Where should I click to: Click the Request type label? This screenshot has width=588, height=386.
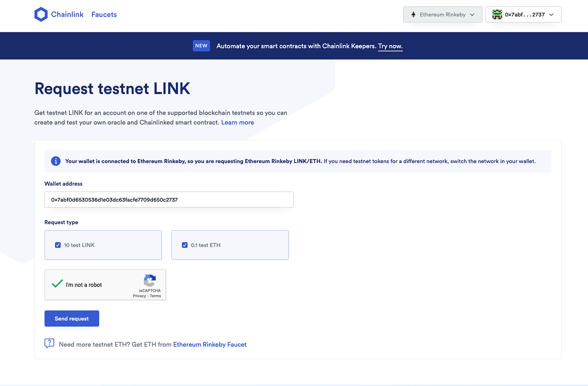click(61, 222)
